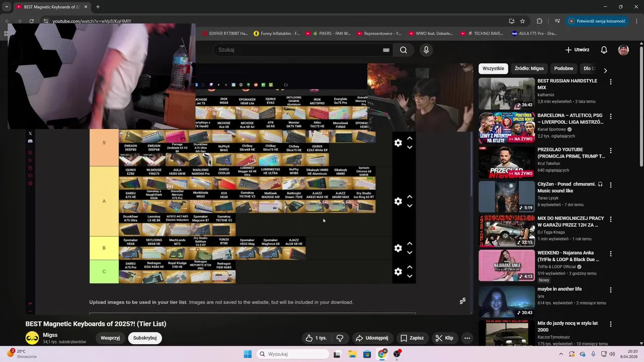Save the video with Zapisz

(412, 338)
